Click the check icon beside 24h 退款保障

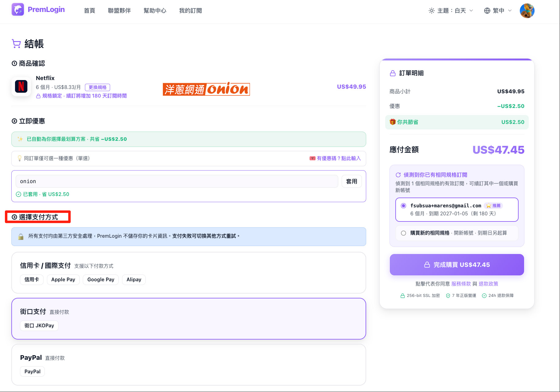pyautogui.click(x=484, y=296)
